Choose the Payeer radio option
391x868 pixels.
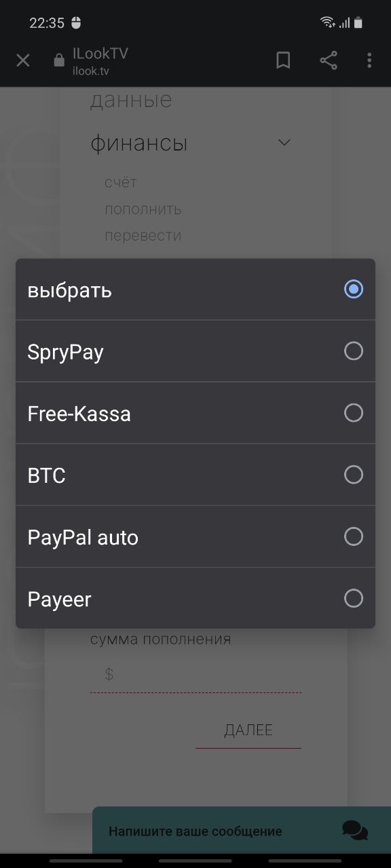point(354,598)
